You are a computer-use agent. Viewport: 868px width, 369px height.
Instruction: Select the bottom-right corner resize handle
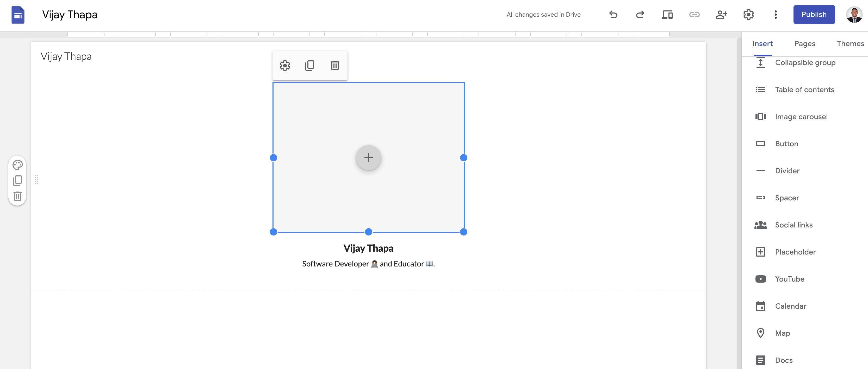point(464,232)
